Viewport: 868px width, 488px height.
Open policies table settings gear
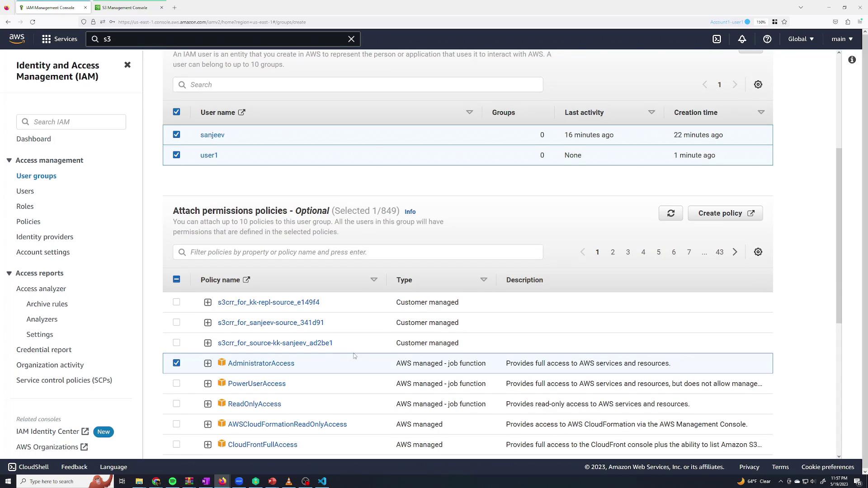758,252
